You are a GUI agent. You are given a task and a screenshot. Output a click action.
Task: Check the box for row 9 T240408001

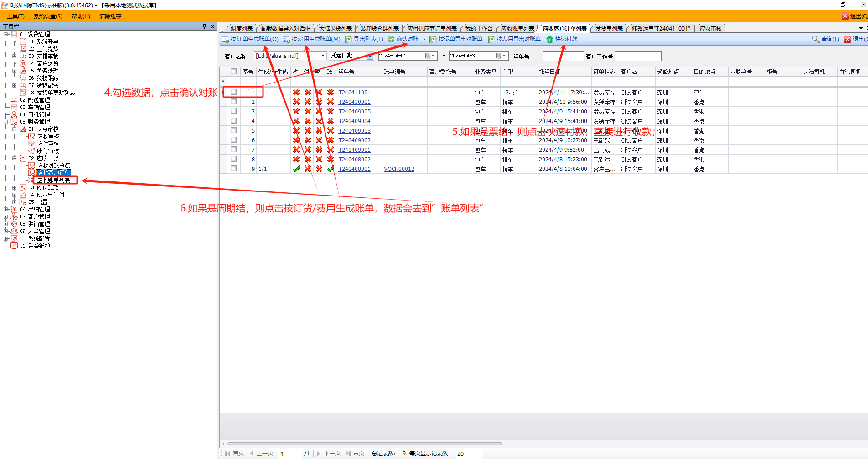coord(233,169)
